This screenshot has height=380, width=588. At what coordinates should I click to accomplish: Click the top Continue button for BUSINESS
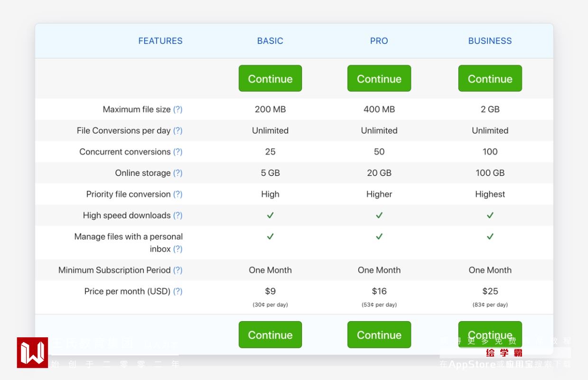[490, 78]
